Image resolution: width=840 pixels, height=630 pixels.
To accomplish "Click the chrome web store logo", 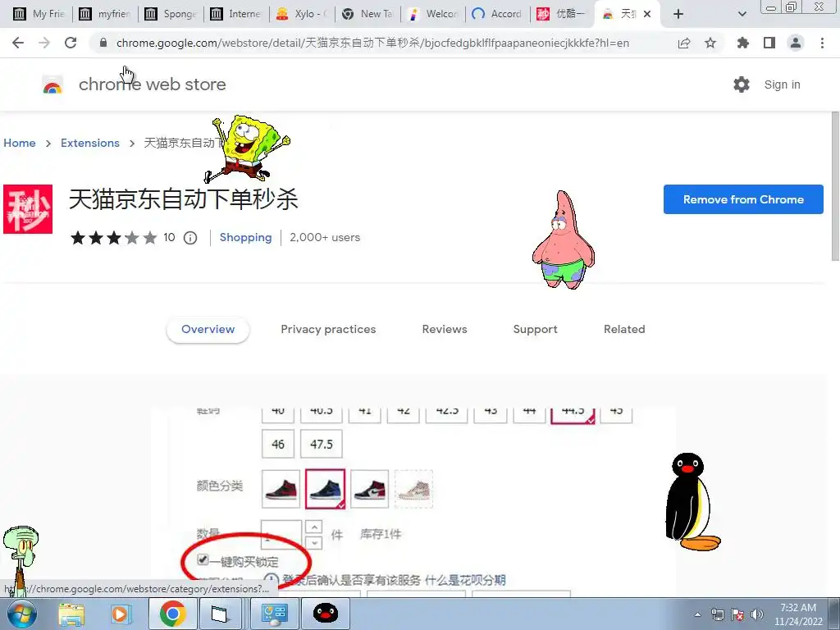I will coord(52,84).
